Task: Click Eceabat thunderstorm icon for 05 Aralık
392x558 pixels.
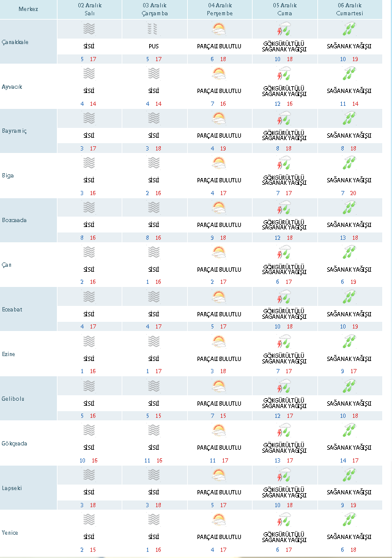Action: click(x=284, y=297)
